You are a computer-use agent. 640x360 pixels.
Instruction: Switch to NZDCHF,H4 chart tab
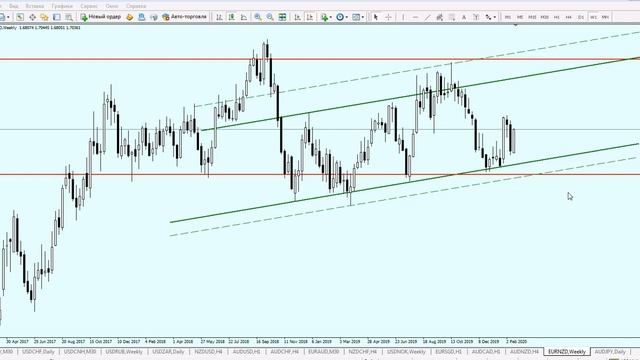[x=362, y=351]
